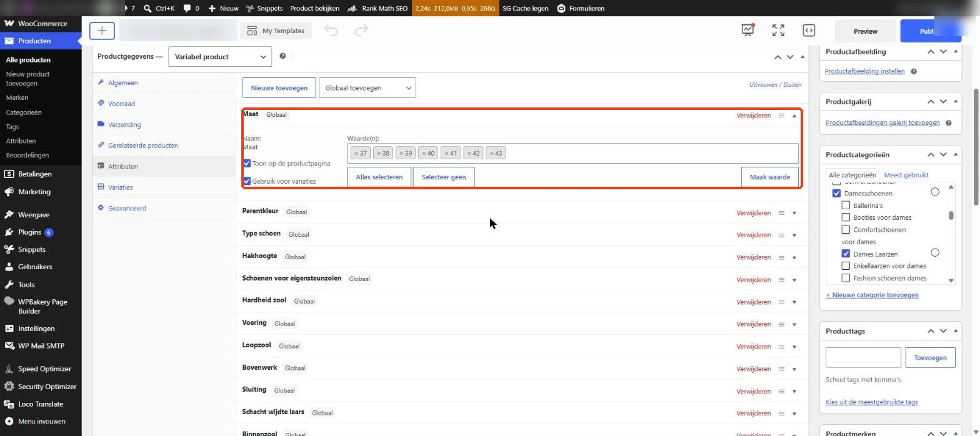The width and height of the screenshot is (980, 436).
Task: Click the drag handle on Parentkleur row
Action: coord(781,213)
